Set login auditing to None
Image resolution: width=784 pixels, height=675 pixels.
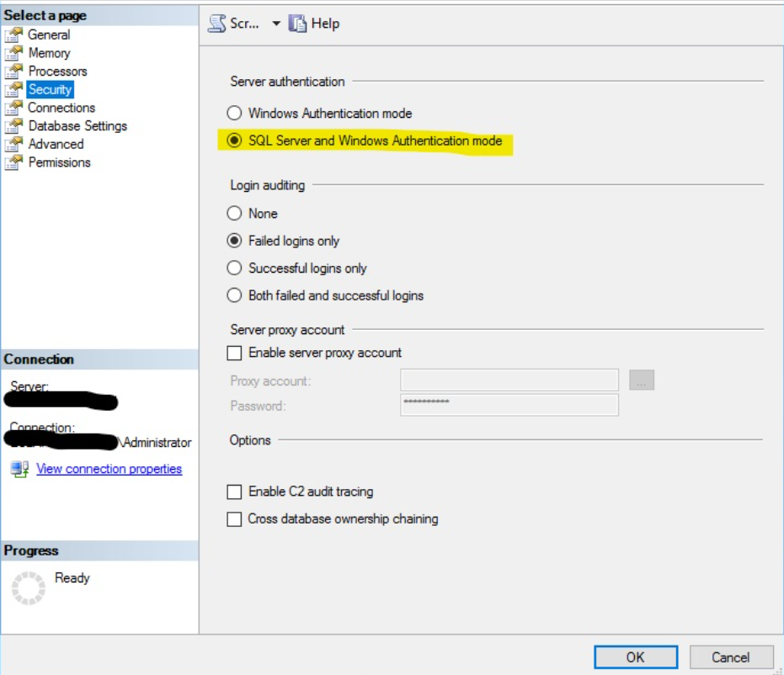(234, 213)
